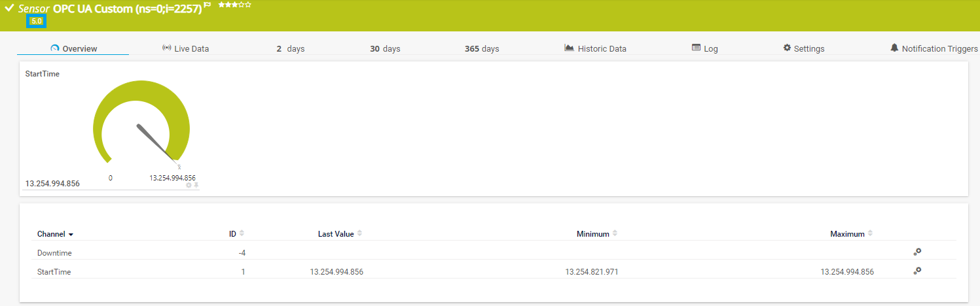Sort table by Minimum column

pyautogui.click(x=615, y=233)
